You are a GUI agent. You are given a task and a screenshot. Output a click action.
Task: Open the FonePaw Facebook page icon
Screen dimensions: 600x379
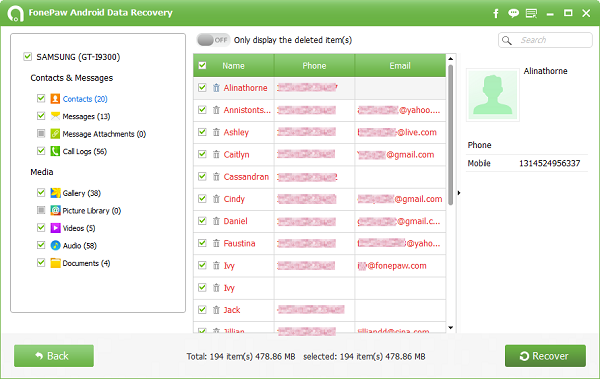(x=496, y=13)
